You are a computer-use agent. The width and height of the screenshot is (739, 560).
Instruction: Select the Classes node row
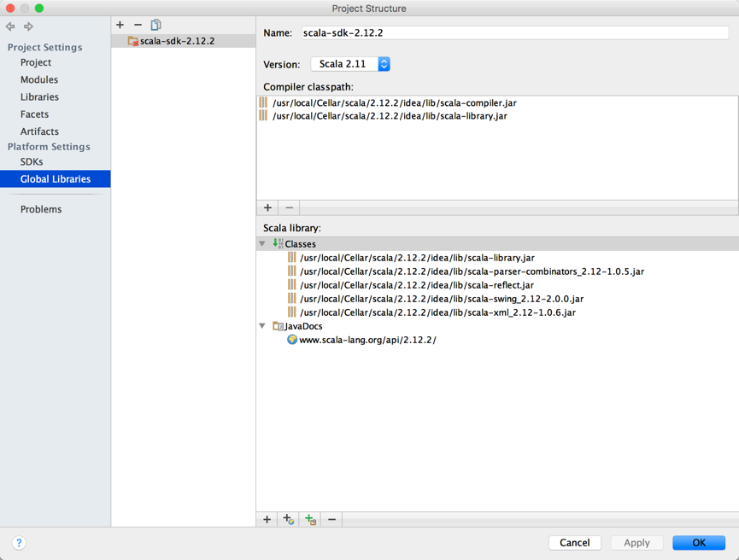[x=498, y=244]
